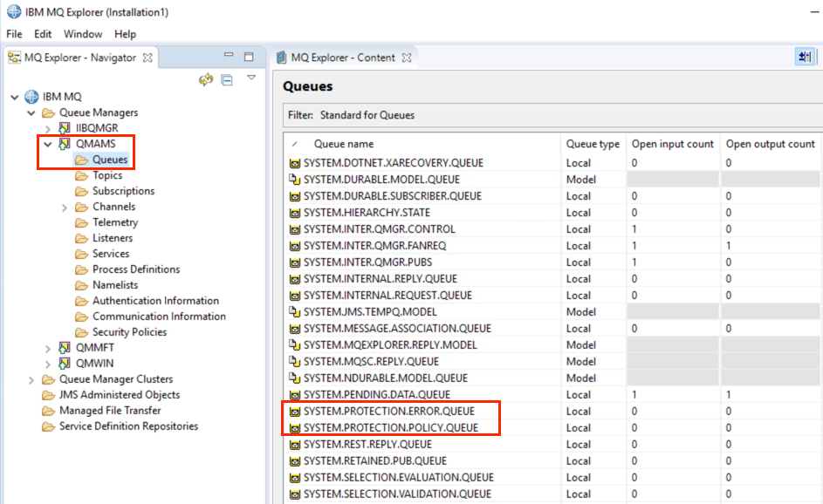This screenshot has width=823, height=504.
Task: Click the Topics folder icon
Action: 81,175
